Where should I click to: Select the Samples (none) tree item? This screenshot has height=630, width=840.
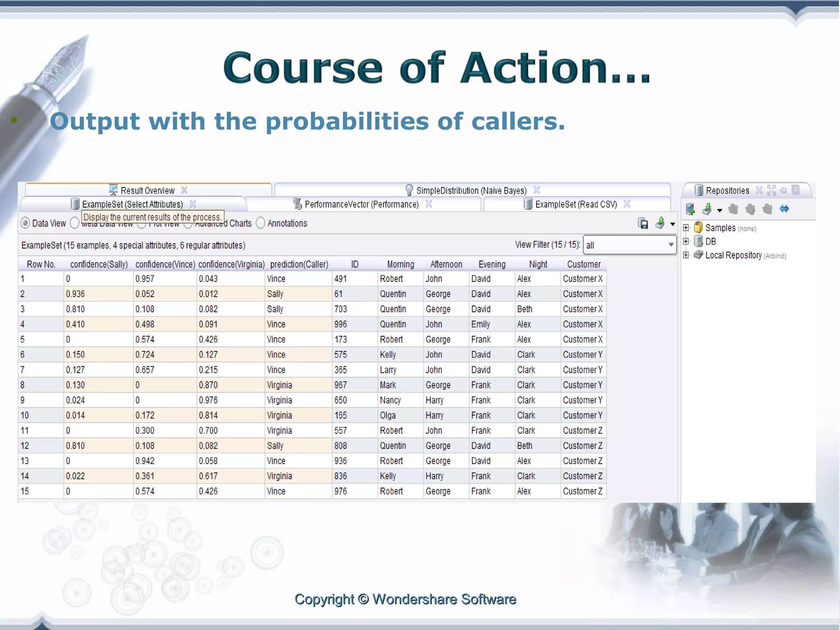click(730, 228)
